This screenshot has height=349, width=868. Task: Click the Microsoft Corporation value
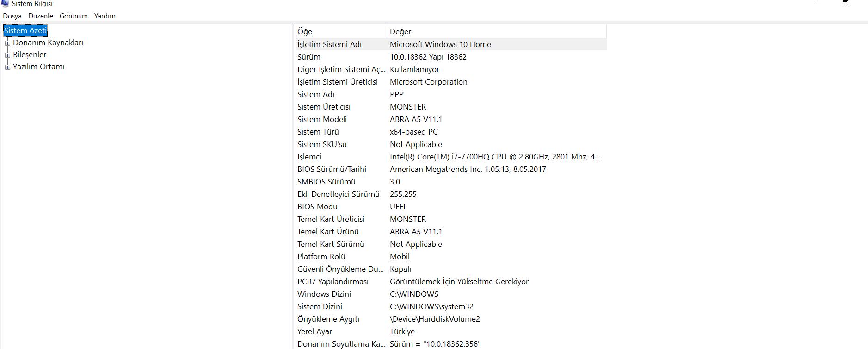[429, 82]
